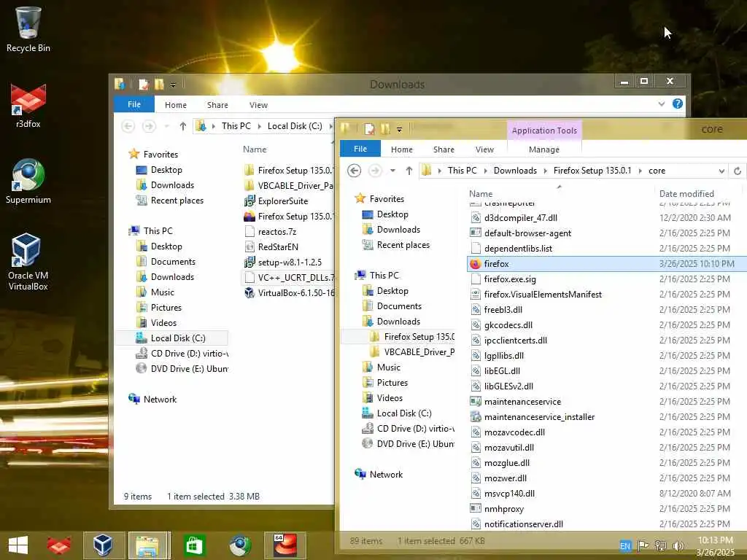Open the File tab in core window
This screenshot has height=560, width=747.
360,149
